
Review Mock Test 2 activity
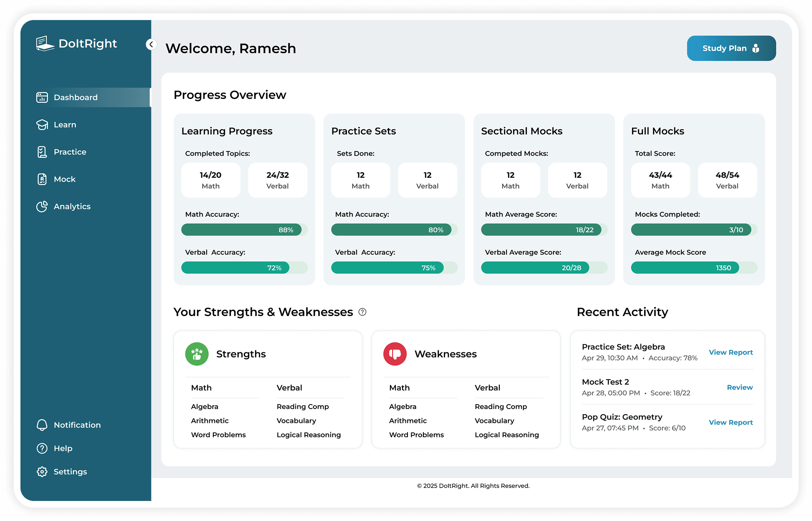739,387
